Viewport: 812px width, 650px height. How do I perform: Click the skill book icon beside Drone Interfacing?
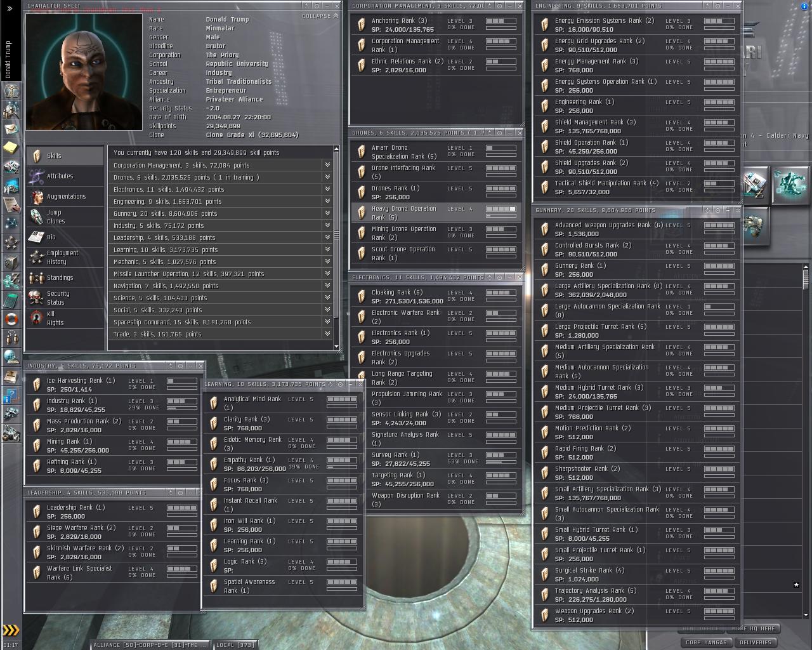coord(362,172)
